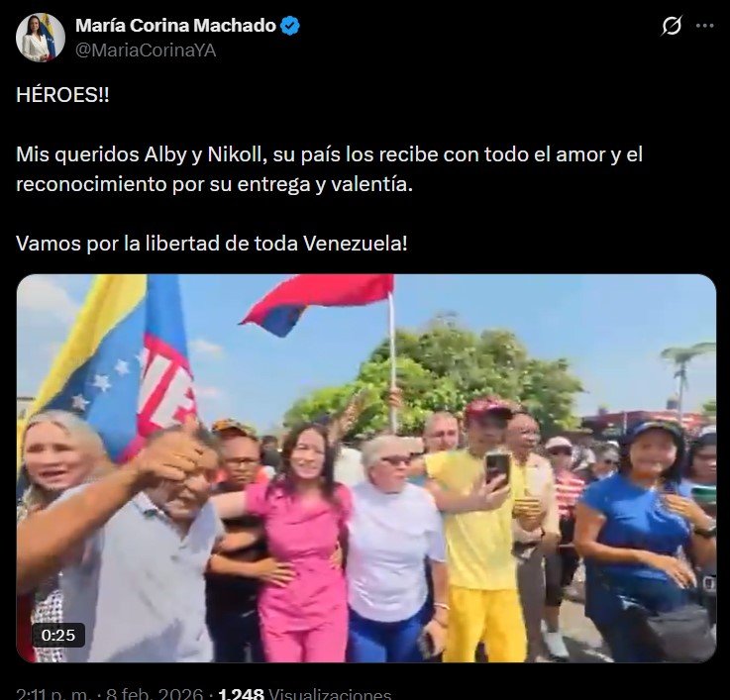Open the 1.248 Visualizaciones view count
Viewport: 730px width, 700px height.
click(304, 693)
